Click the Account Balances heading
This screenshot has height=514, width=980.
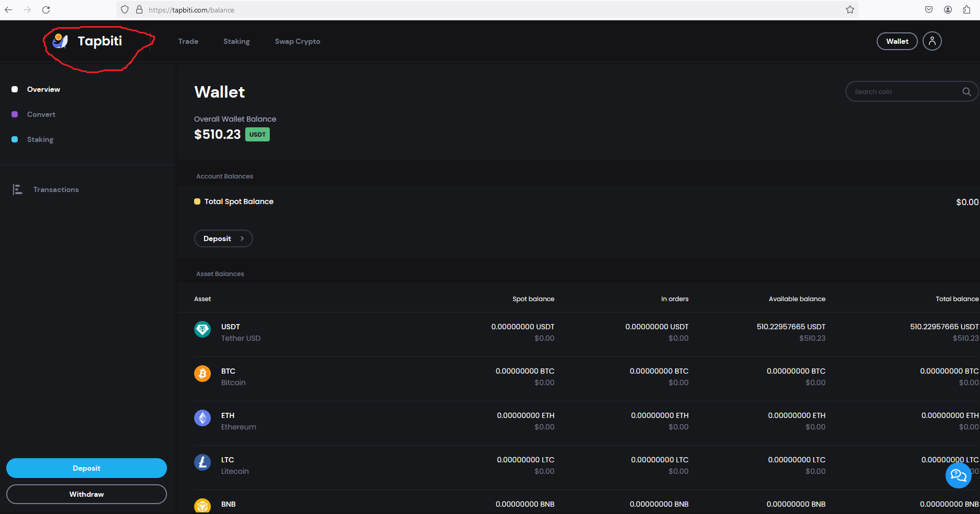pyautogui.click(x=224, y=176)
